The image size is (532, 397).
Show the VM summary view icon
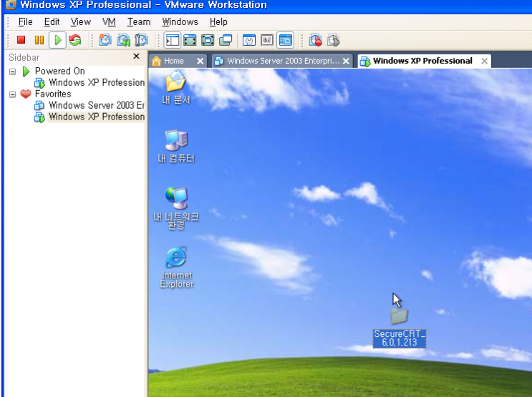[x=249, y=40]
